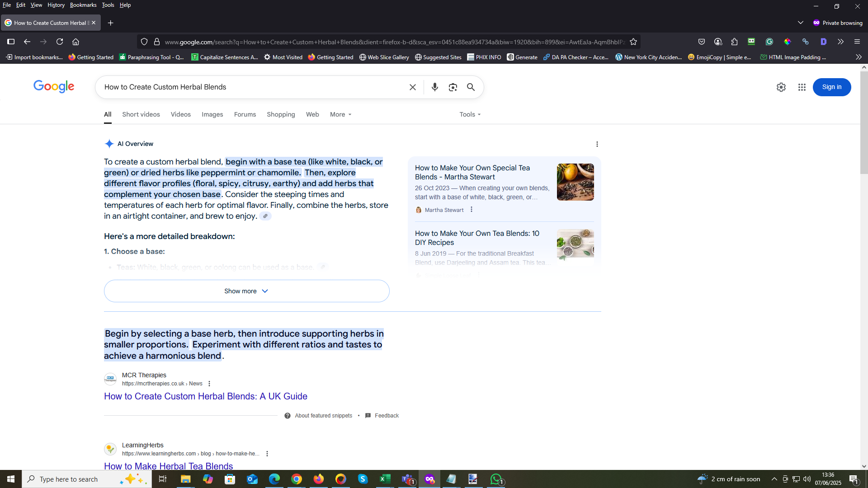Open the Tools dropdown

[470, 114]
